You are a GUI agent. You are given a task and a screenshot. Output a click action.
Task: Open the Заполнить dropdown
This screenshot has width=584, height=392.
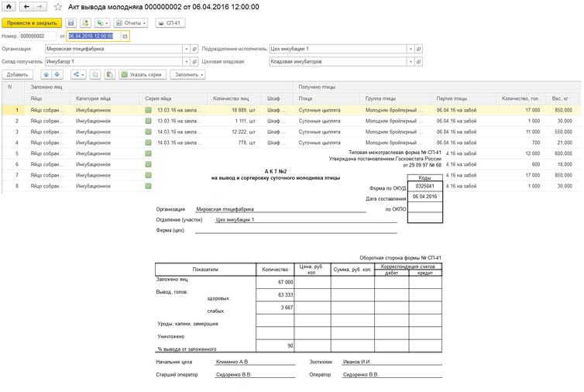(x=188, y=74)
